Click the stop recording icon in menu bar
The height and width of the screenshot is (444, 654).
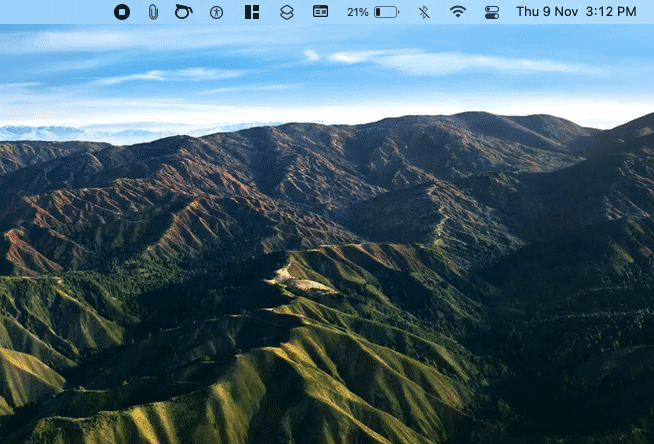point(121,12)
